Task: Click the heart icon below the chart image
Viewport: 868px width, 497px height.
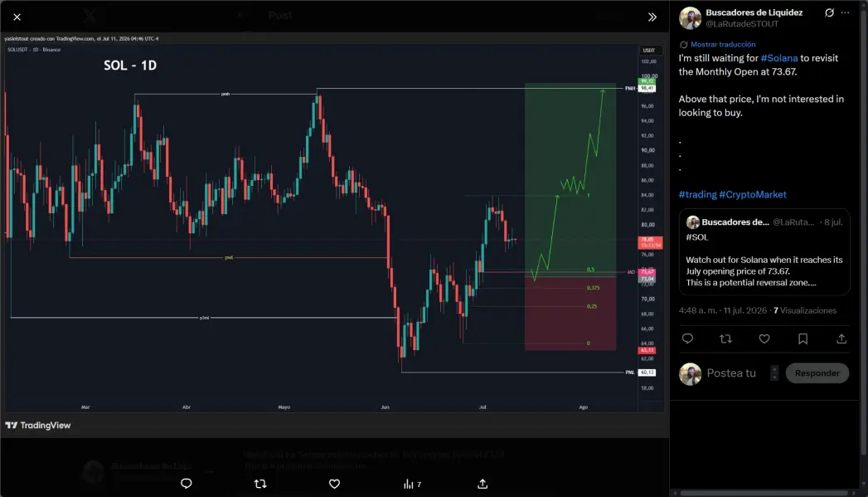Action: [334, 484]
